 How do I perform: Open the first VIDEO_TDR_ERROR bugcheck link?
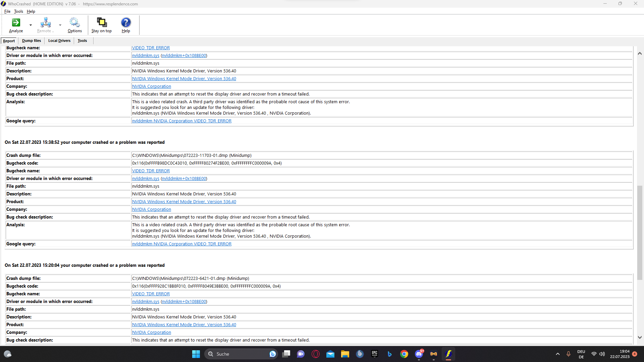pyautogui.click(x=151, y=48)
